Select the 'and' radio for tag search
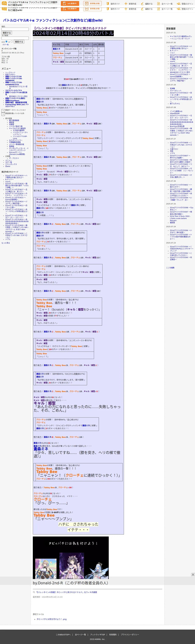 pyautogui.click(x=7, y=41)
